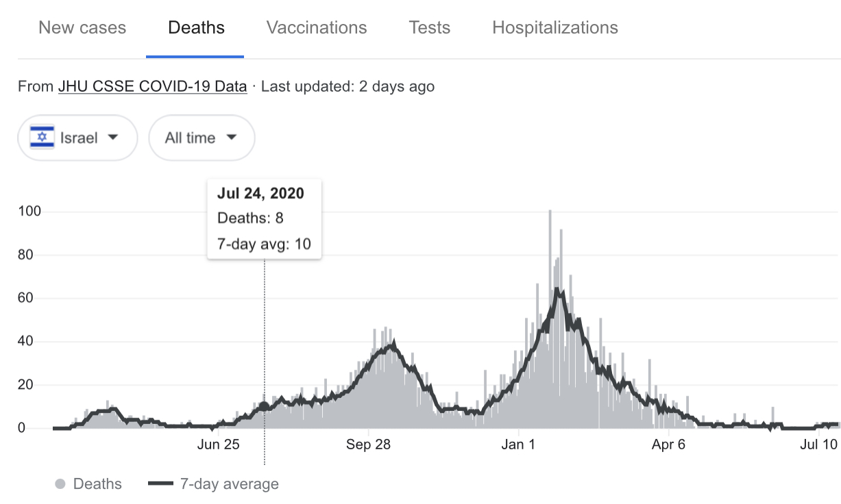Click the highlighted Jul 24 data point

265,406
